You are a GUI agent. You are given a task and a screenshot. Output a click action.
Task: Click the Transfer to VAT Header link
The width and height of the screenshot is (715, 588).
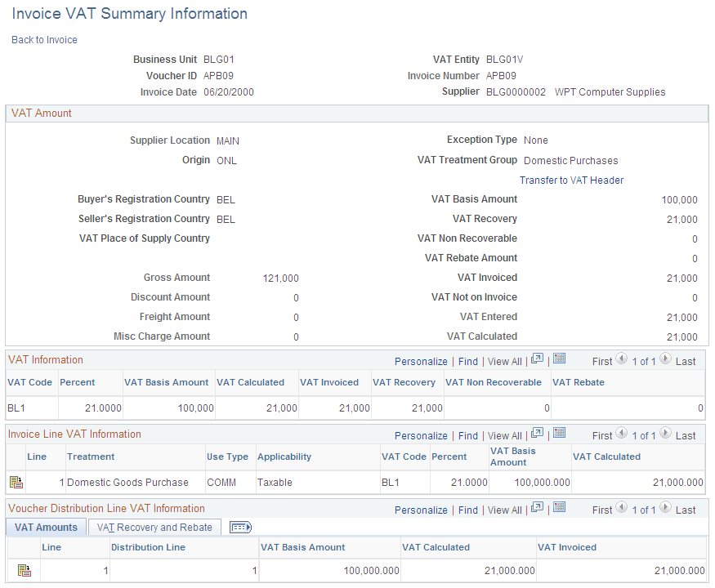571,180
